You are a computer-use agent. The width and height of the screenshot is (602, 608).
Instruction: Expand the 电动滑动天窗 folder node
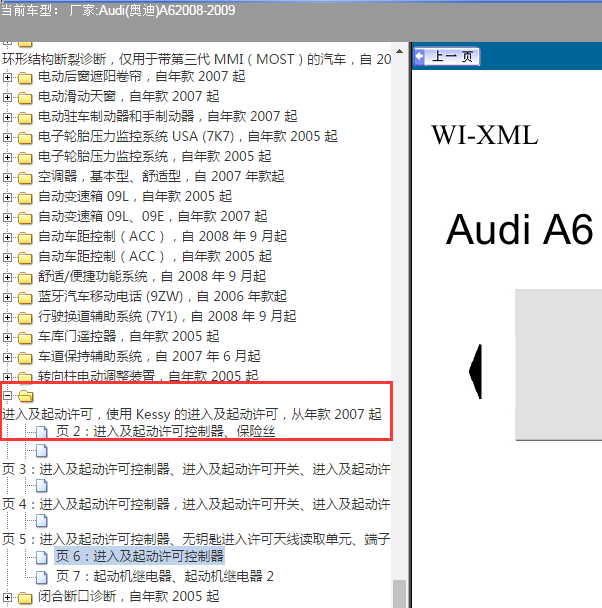click(7, 97)
